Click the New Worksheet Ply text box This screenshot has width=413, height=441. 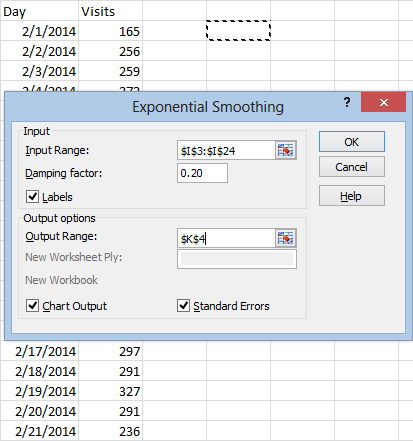[237, 259]
